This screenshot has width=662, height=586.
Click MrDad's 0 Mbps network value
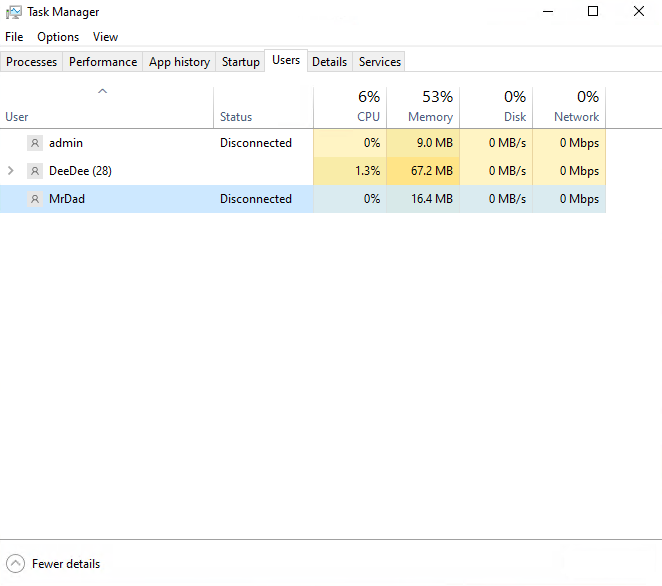(x=579, y=199)
